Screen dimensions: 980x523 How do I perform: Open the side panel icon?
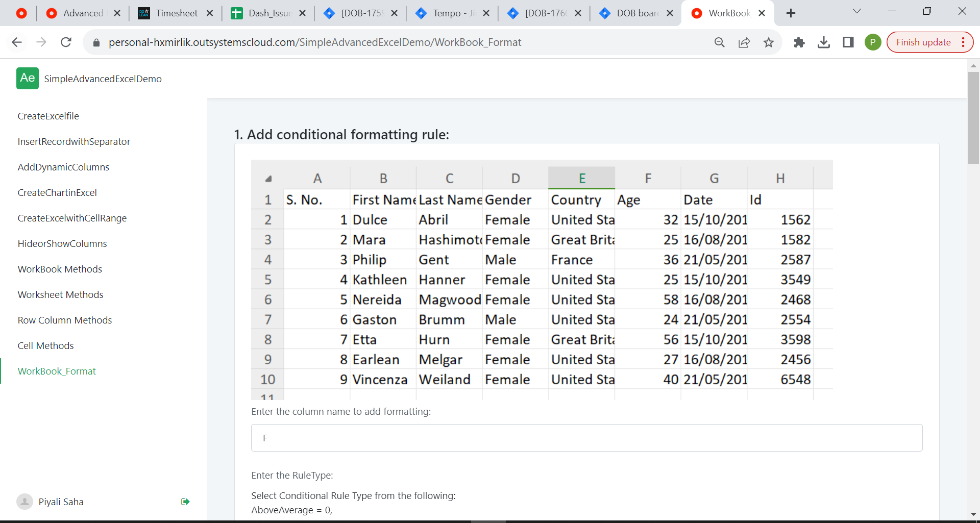pyautogui.click(x=848, y=42)
